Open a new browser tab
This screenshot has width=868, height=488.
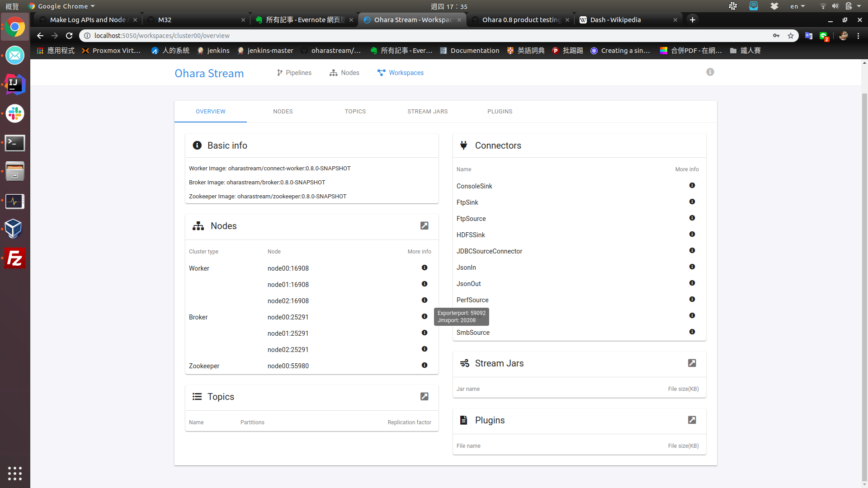click(693, 20)
